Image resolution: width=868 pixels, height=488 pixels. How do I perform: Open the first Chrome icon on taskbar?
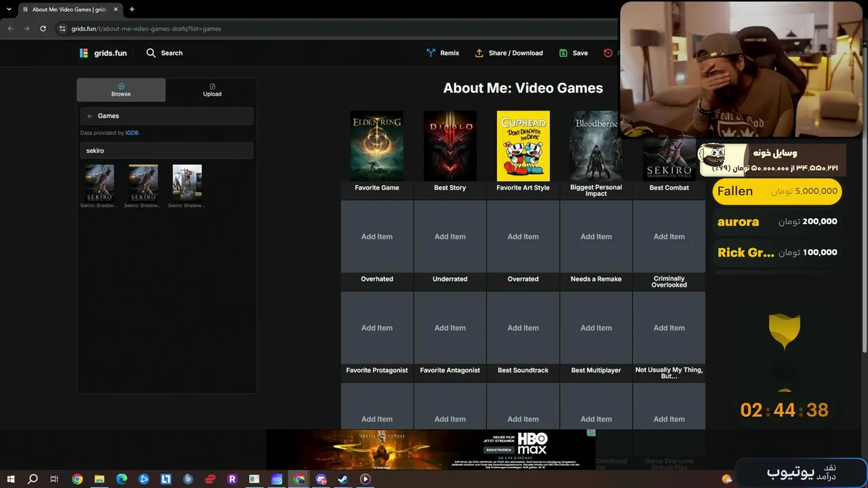coord(77,479)
